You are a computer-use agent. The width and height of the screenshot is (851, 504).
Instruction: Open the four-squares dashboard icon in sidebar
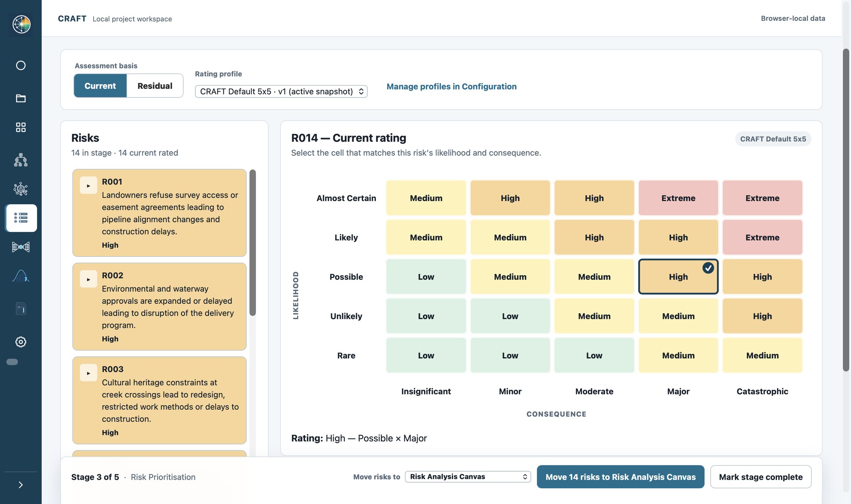click(x=21, y=127)
